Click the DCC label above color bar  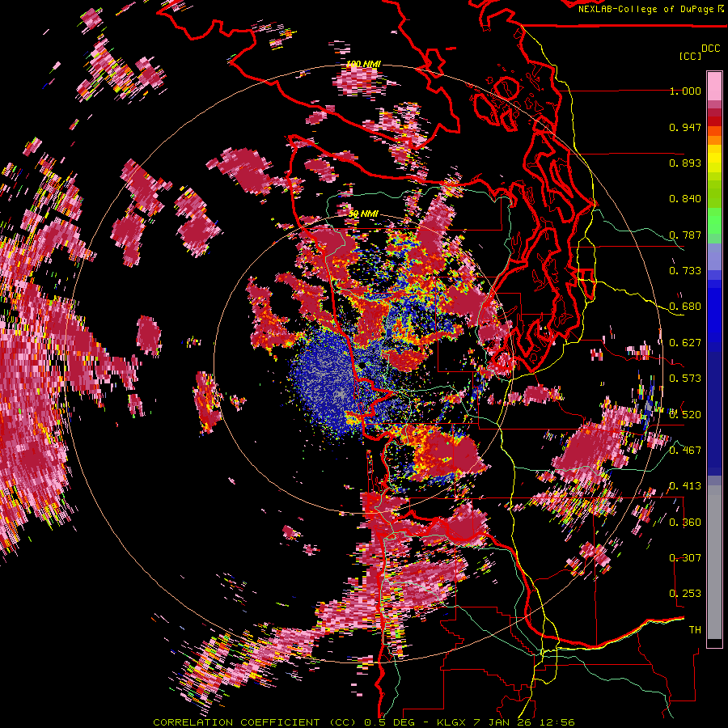pos(710,49)
